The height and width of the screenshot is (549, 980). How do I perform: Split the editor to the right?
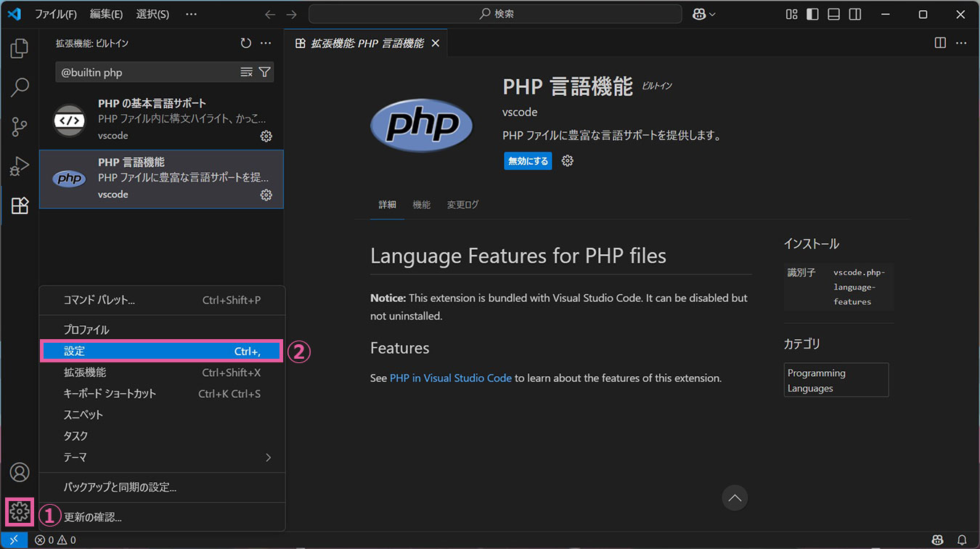point(940,44)
